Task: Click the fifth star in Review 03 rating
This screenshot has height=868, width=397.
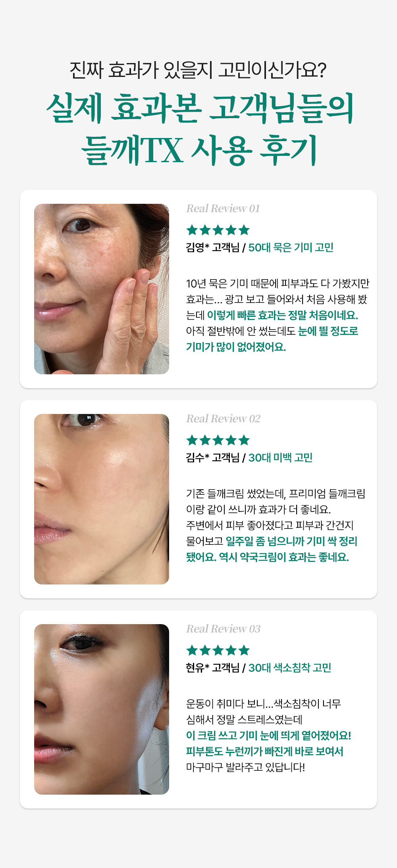Action: pos(244,650)
